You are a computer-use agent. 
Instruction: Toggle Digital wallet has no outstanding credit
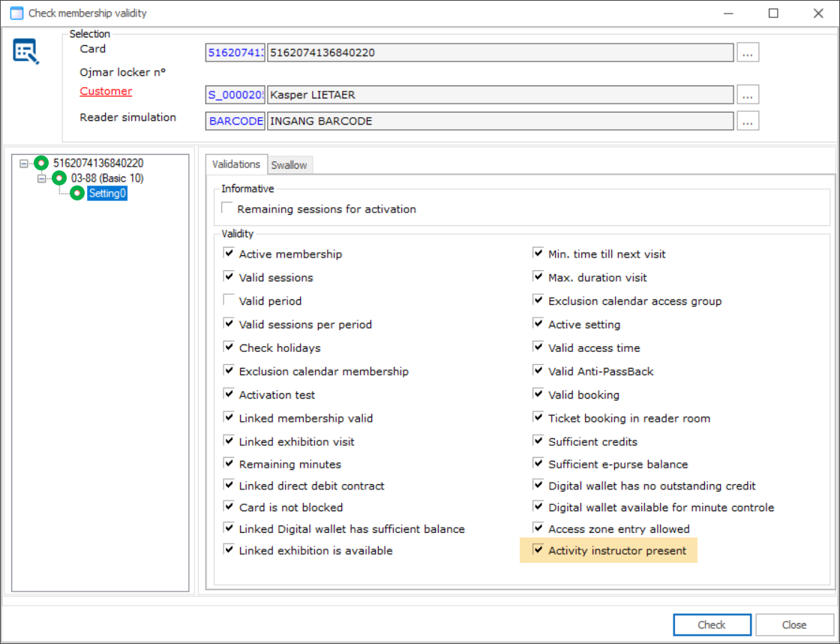click(x=538, y=485)
